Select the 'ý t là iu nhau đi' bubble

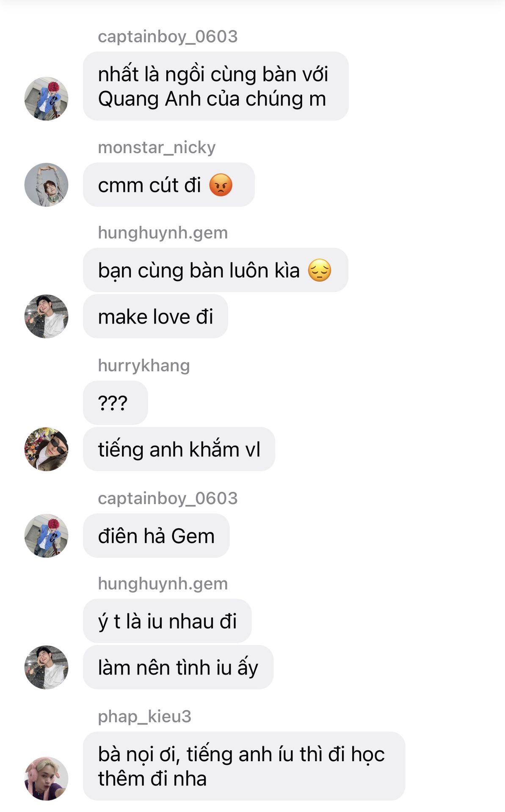[x=167, y=621]
